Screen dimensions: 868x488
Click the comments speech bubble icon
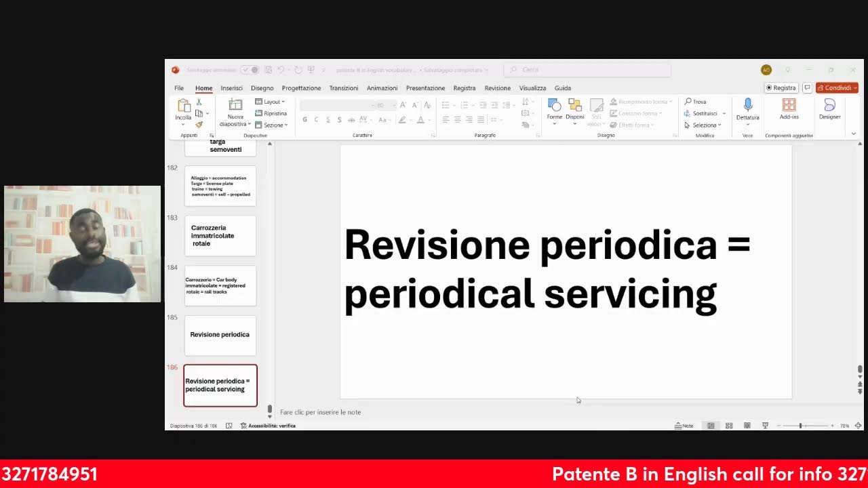point(807,87)
